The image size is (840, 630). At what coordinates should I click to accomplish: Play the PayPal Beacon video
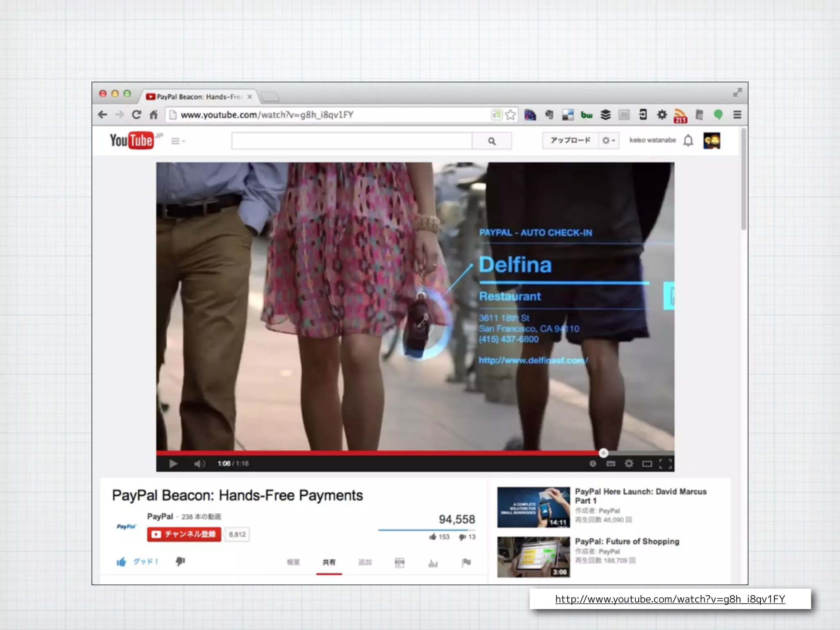pos(173,463)
